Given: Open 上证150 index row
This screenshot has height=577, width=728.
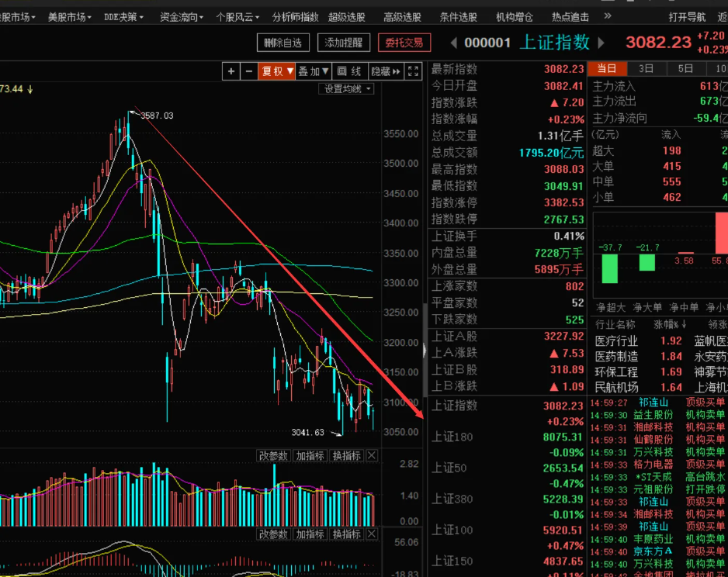Looking at the screenshot, I should tap(508, 566).
